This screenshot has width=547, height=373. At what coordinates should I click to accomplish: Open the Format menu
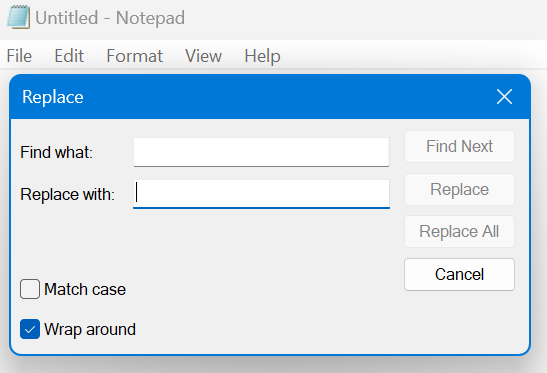coord(134,56)
